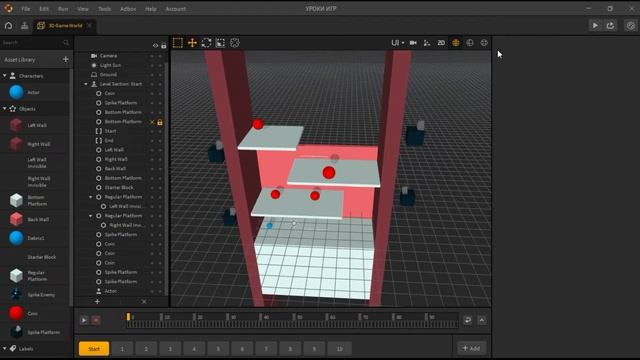Run preview with top-right play button
This screenshot has width=640, height=360.
pos(595,25)
